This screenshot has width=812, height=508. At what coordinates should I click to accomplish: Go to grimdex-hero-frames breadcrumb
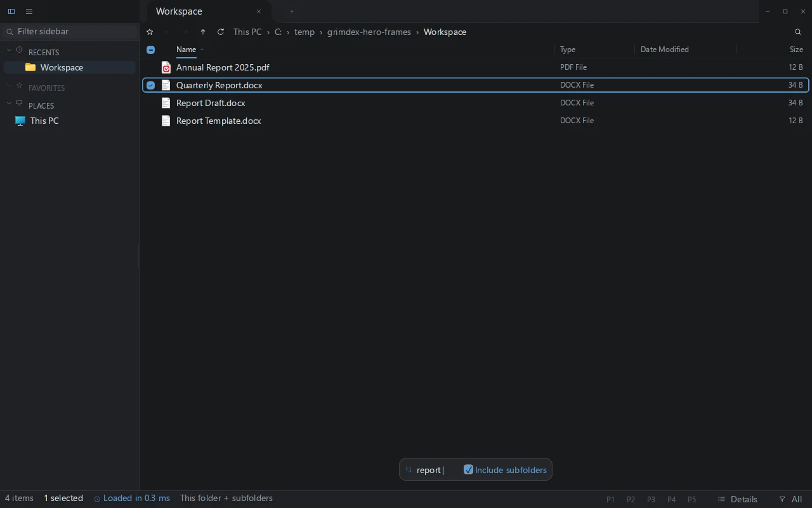tap(369, 32)
